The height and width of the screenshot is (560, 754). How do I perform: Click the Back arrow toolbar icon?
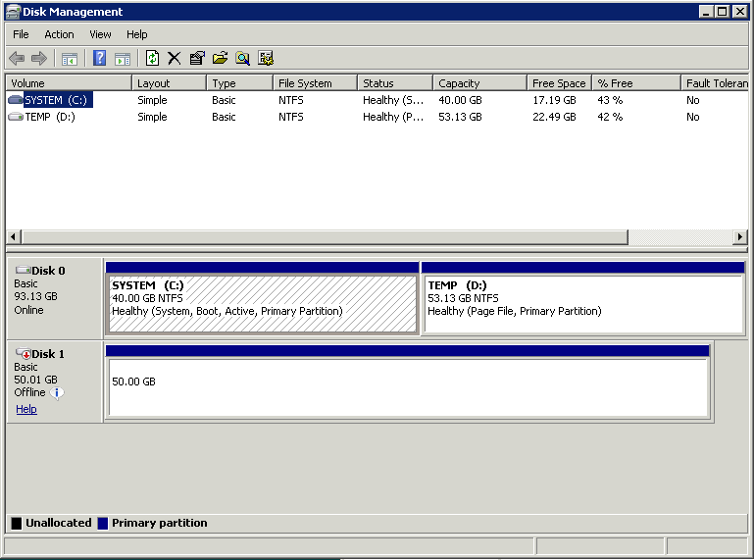coord(17,59)
